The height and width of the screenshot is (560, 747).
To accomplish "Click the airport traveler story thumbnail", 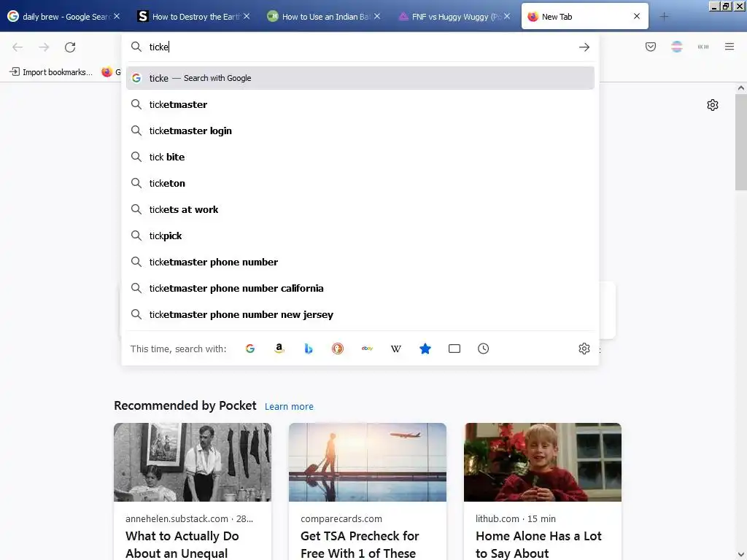I will [368, 462].
